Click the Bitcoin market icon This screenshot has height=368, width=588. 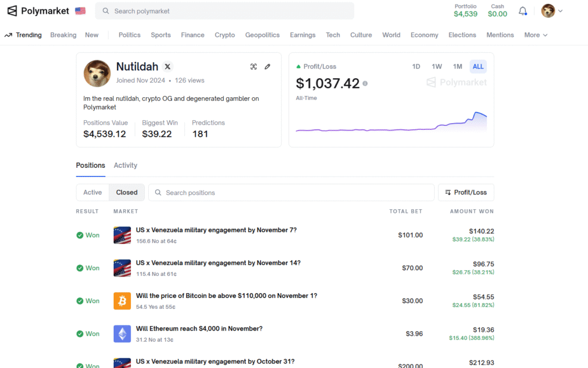122,301
